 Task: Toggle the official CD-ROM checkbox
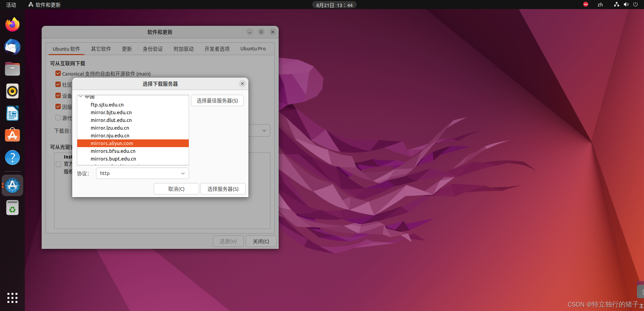58,164
